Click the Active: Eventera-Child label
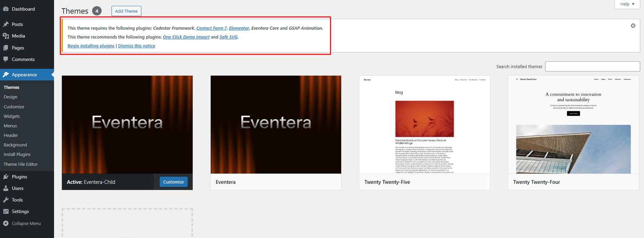The width and height of the screenshot is (644, 238). (91, 182)
